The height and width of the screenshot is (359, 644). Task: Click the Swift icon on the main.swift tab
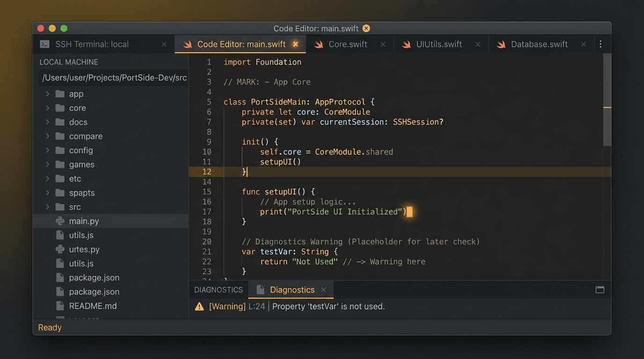coord(188,44)
